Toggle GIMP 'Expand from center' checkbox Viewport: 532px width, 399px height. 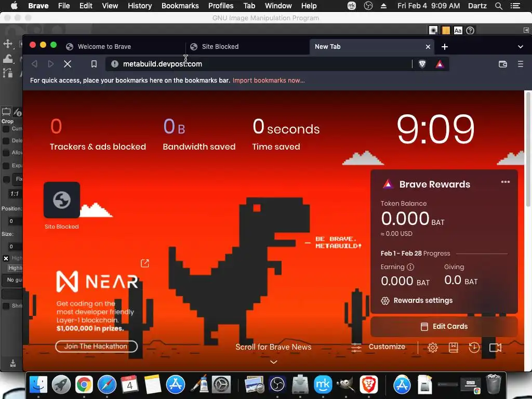[x=6, y=166]
